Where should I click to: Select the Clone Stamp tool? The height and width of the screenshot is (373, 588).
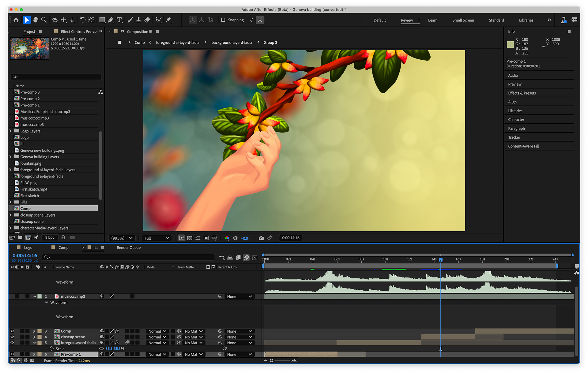(x=139, y=20)
